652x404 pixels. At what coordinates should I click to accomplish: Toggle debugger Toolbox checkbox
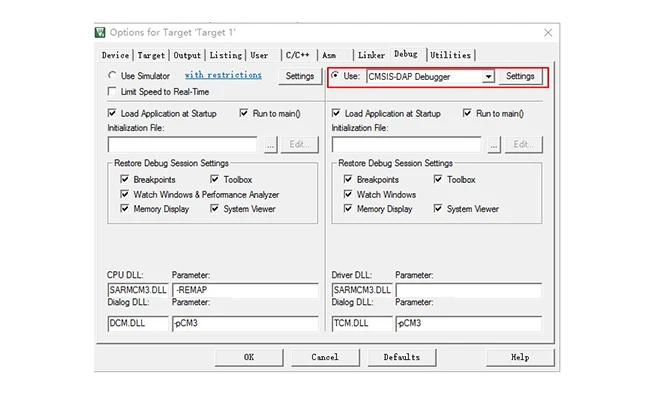(437, 179)
